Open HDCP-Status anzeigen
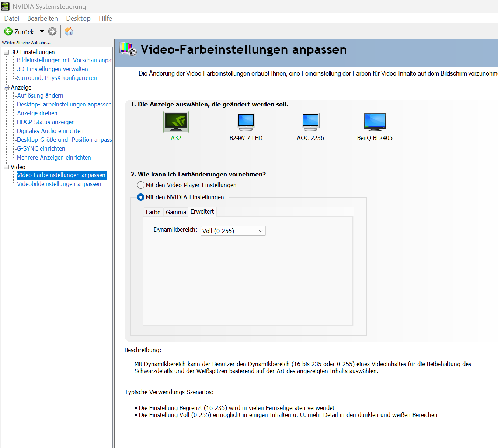 point(46,122)
